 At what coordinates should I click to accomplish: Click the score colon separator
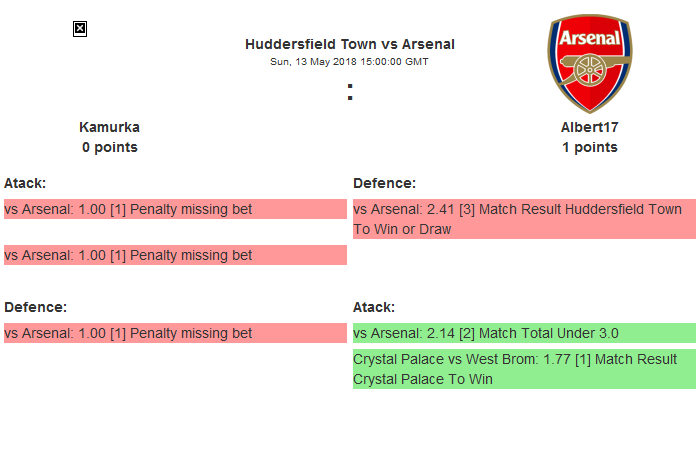pyautogui.click(x=350, y=92)
